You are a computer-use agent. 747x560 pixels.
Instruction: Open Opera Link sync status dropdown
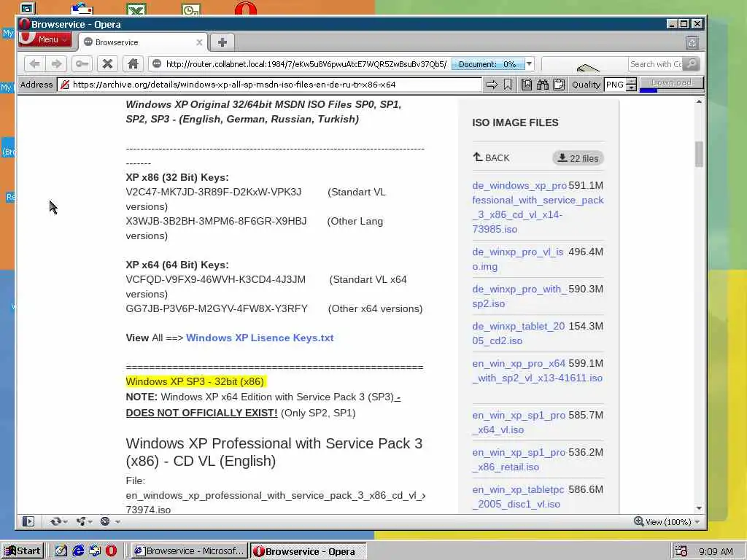[x=58, y=521]
